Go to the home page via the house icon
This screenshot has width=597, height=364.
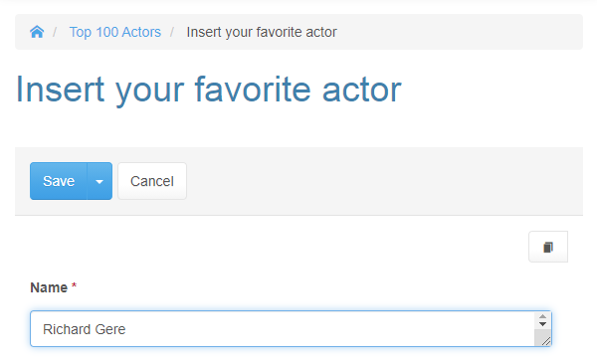(x=37, y=32)
